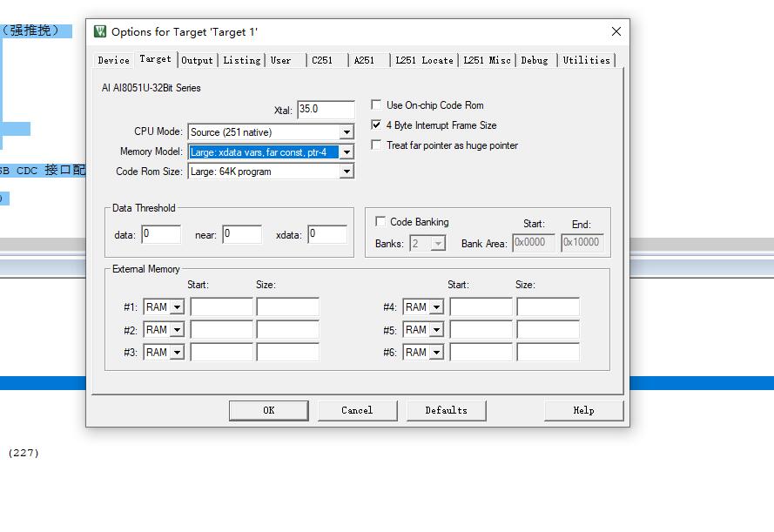Viewport: 774px width, 532px height.
Task: Close the Options for Target dialog
Action: [616, 31]
